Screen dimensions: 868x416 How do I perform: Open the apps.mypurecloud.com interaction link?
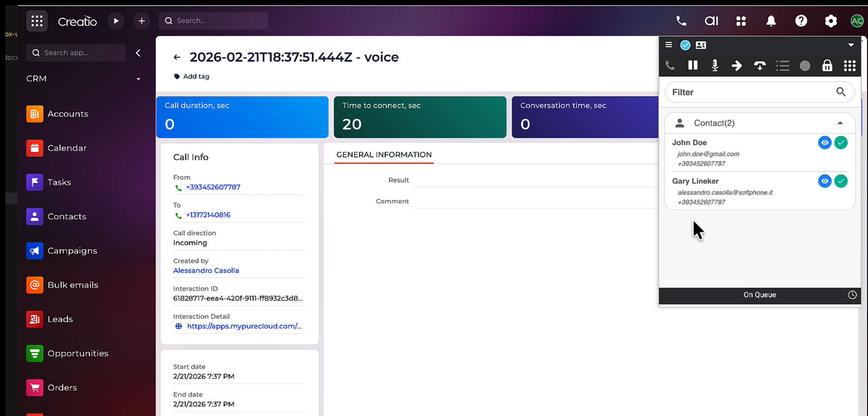click(x=244, y=326)
